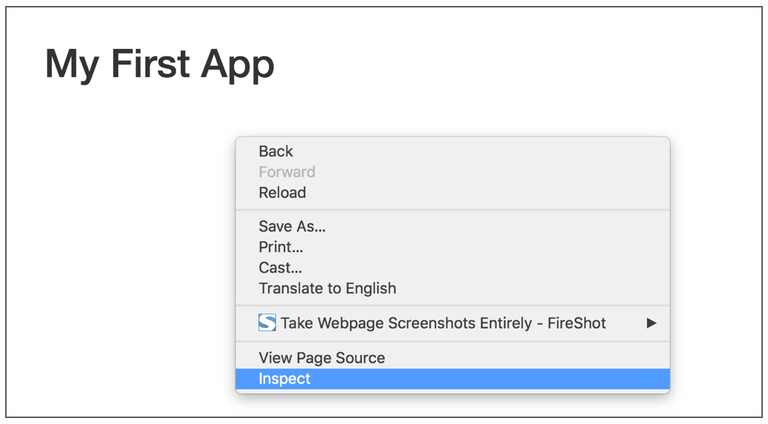The image size is (768, 424).
Task: Click the highlighted Inspect item
Action: tap(285, 379)
